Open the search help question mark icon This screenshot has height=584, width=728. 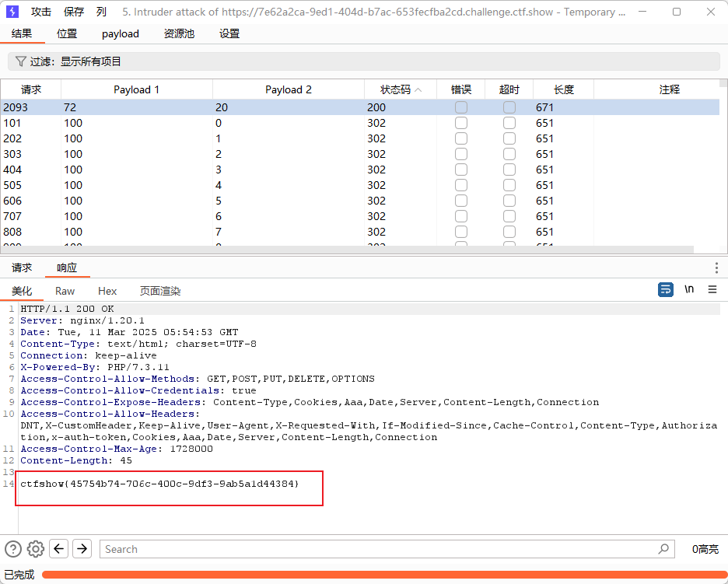coord(13,549)
